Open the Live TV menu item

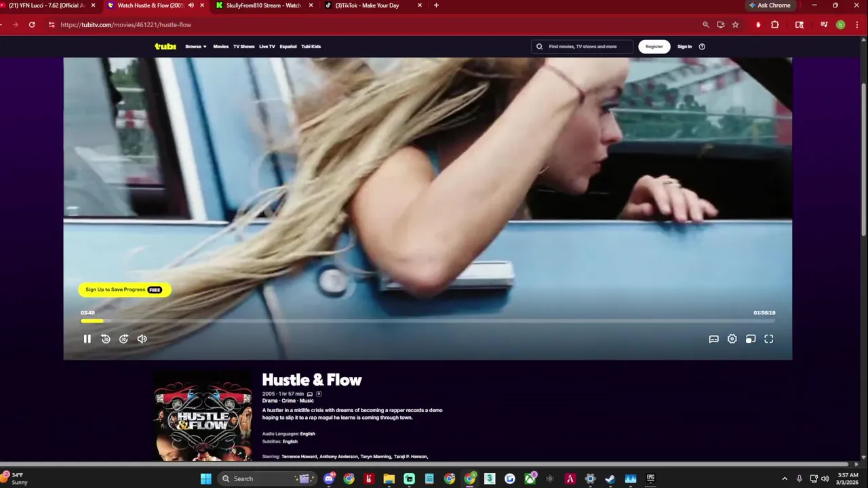click(x=267, y=47)
